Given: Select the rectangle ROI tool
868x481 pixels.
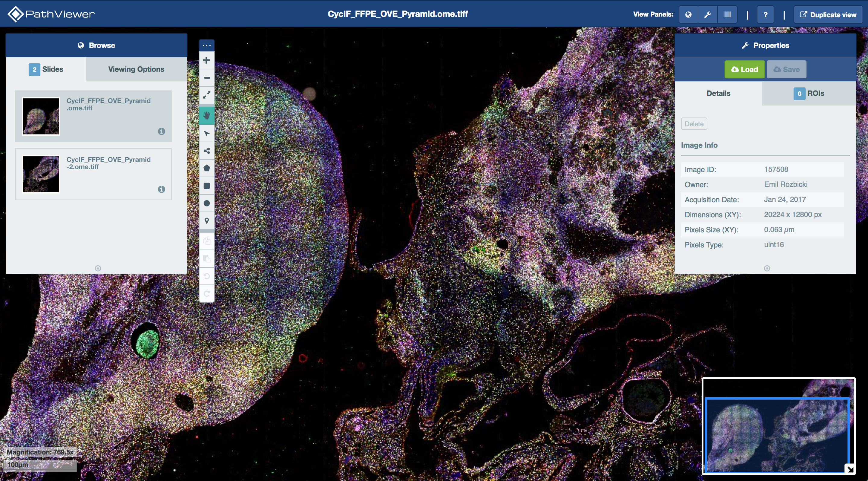Looking at the screenshot, I should click(206, 186).
